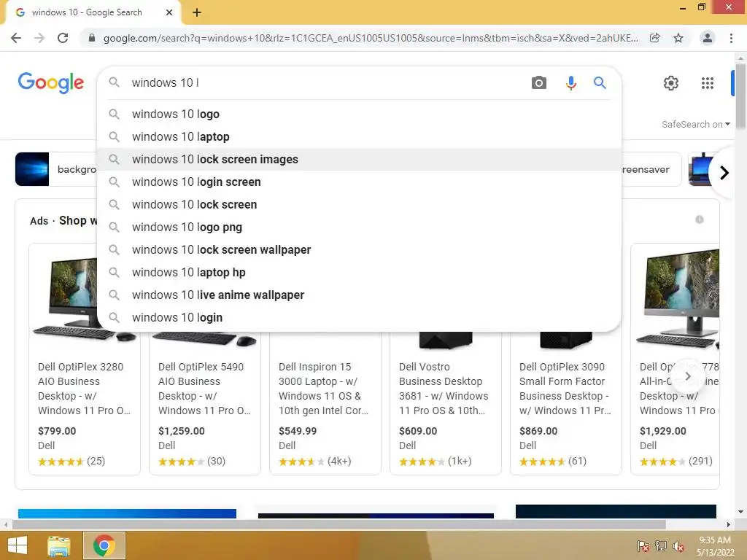
Task: Pick windows 10 laptop hp suggestion
Action: pos(359,273)
